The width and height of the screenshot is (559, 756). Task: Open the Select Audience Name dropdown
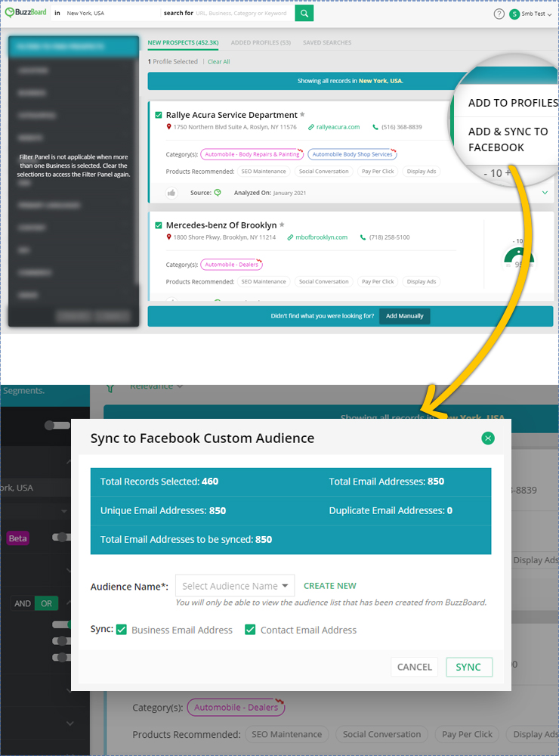point(235,586)
